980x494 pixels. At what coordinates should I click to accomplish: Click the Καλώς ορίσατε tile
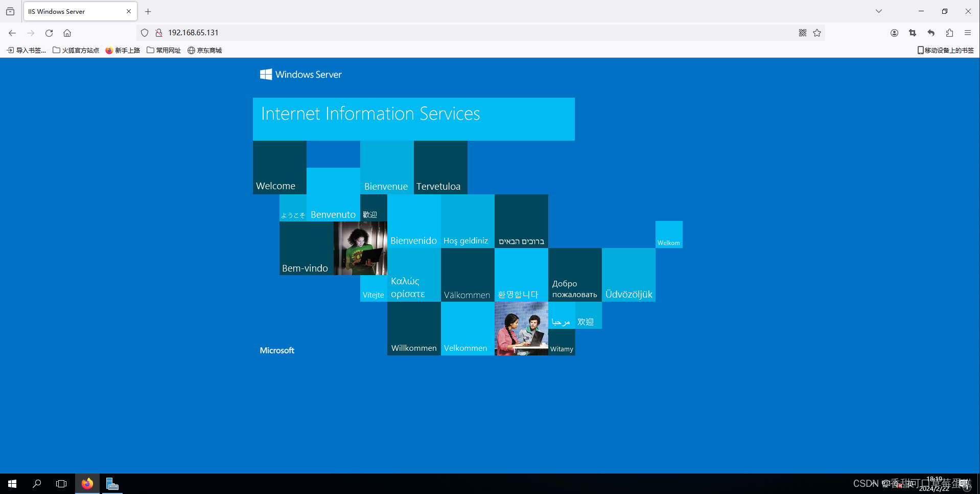coord(414,275)
